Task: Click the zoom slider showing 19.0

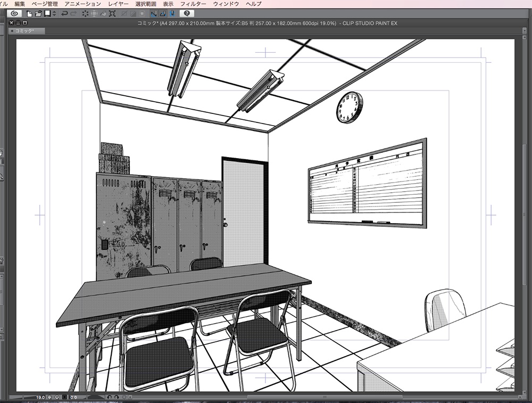Action: [27, 397]
